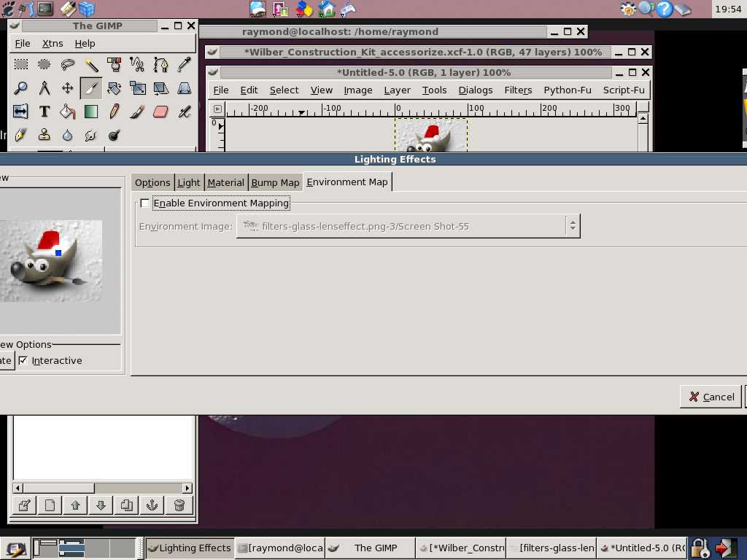Pick the Shear tool

pyautogui.click(x=160, y=88)
